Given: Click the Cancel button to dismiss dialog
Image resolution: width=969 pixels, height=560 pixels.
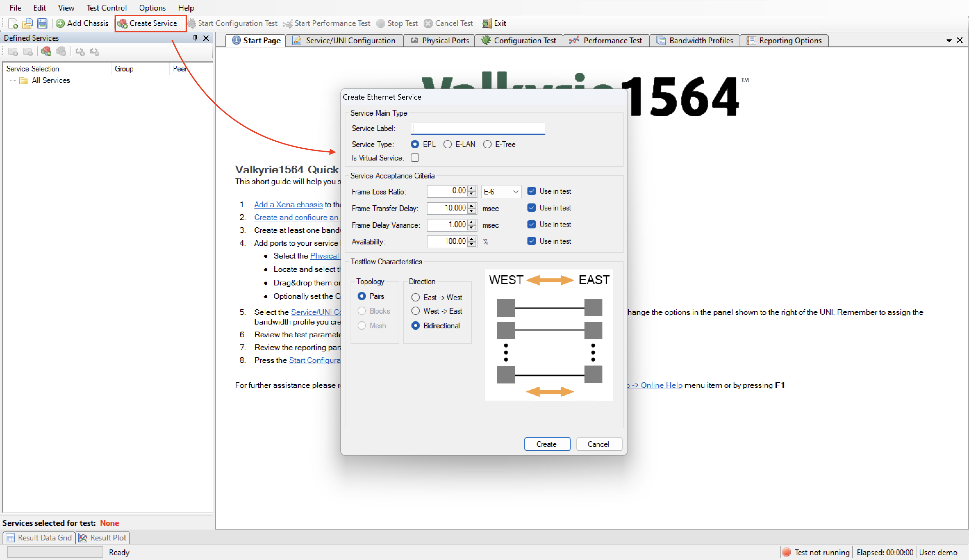Looking at the screenshot, I should (x=598, y=444).
